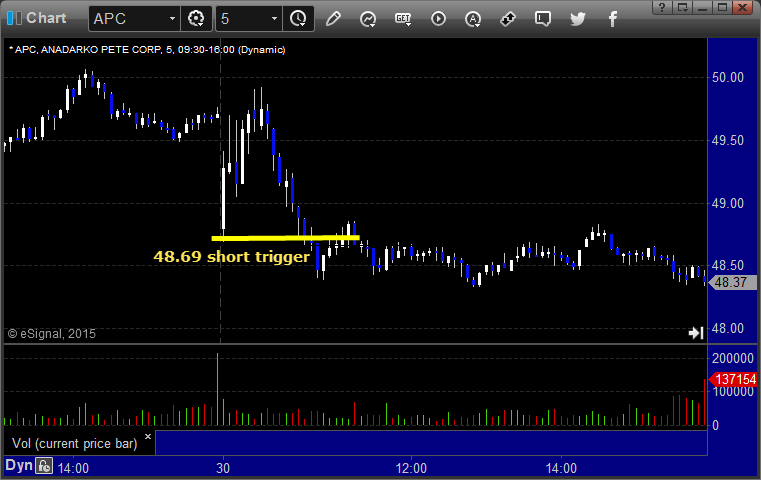Click the Dyn time scale button

click(x=18, y=465)
